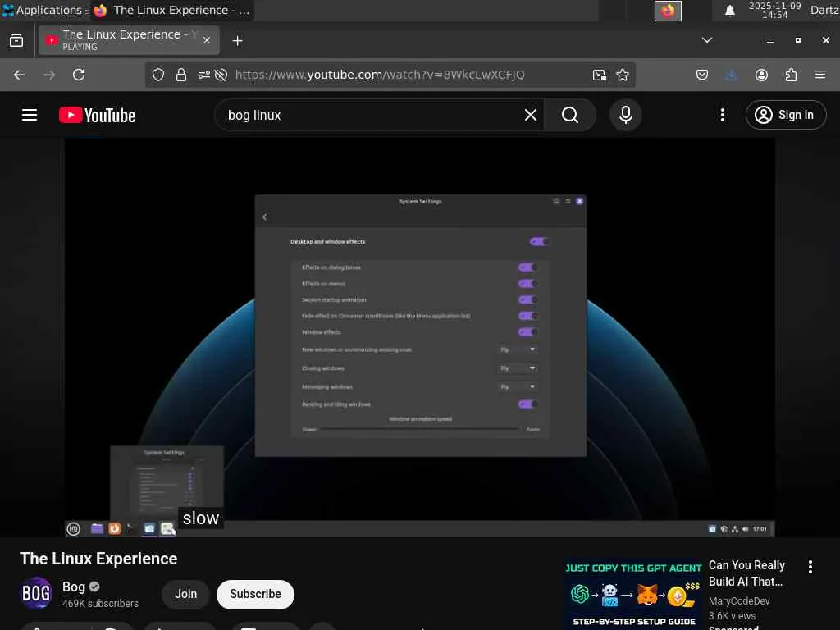Open desktop notifications bell
The height and width of the screenshot is (630, 840).
coord(729,11)
